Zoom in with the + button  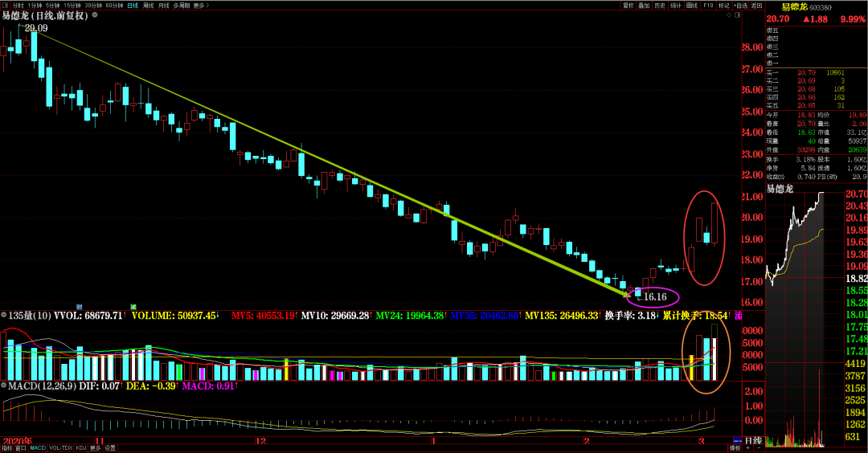point(748,448)
